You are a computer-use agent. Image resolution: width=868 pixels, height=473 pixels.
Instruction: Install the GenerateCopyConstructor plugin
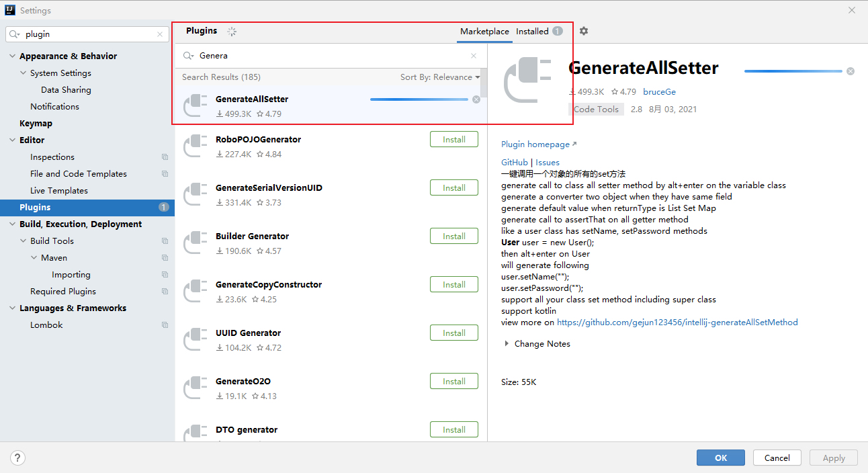click(x=454, y=285)
